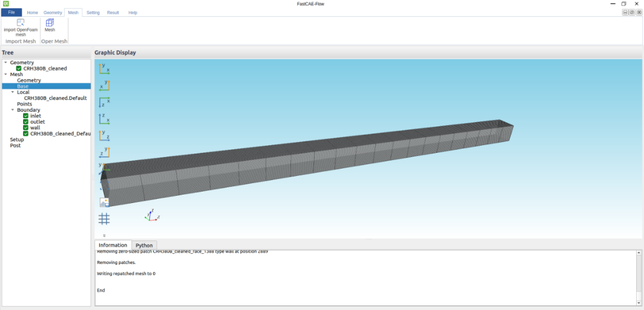644x310 pixels.
Task: Switch to the Python console tab
Action: tap(144, 245)
